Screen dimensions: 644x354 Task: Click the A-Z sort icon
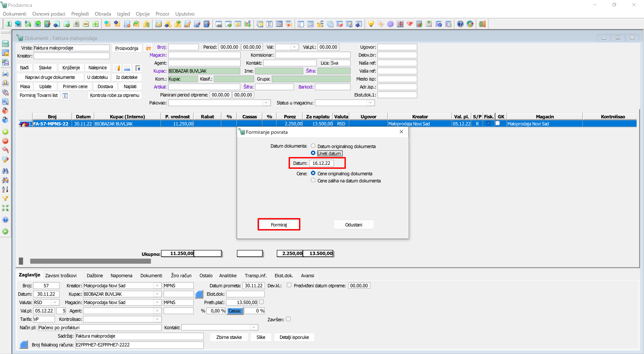[x=5, y=189]
